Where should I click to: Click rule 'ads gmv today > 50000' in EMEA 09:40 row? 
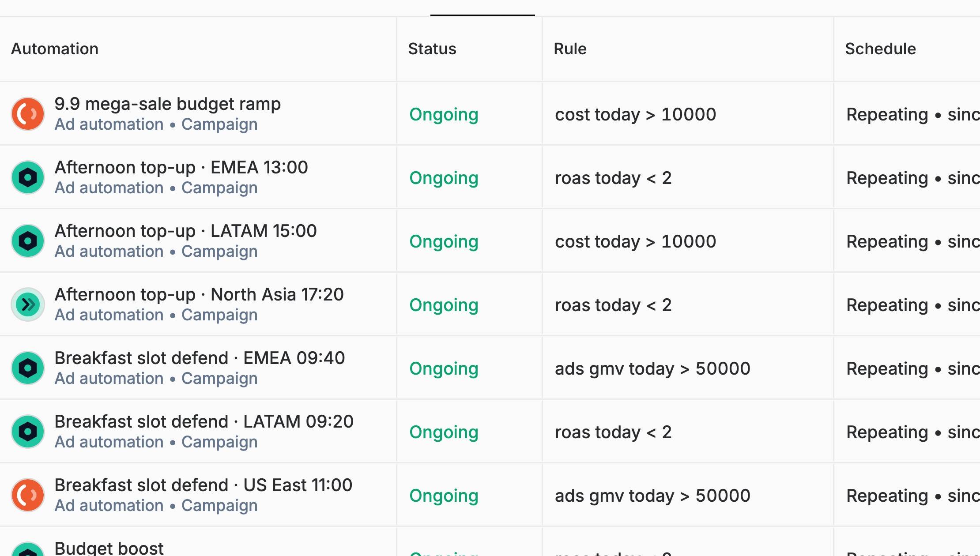(653, 369)
